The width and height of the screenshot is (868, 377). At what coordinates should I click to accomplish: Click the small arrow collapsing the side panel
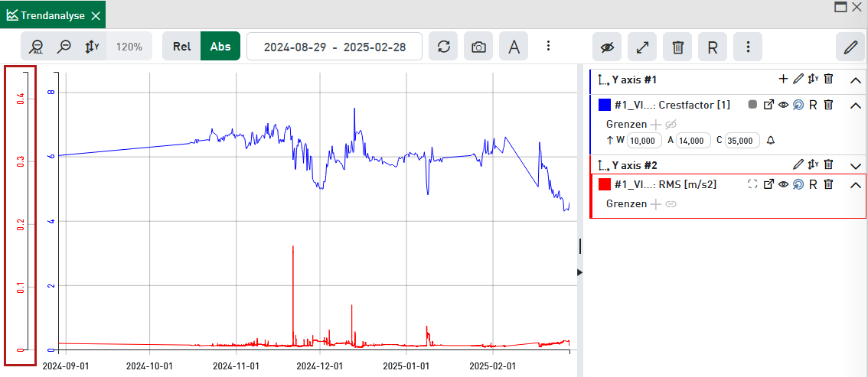[579, 272]
